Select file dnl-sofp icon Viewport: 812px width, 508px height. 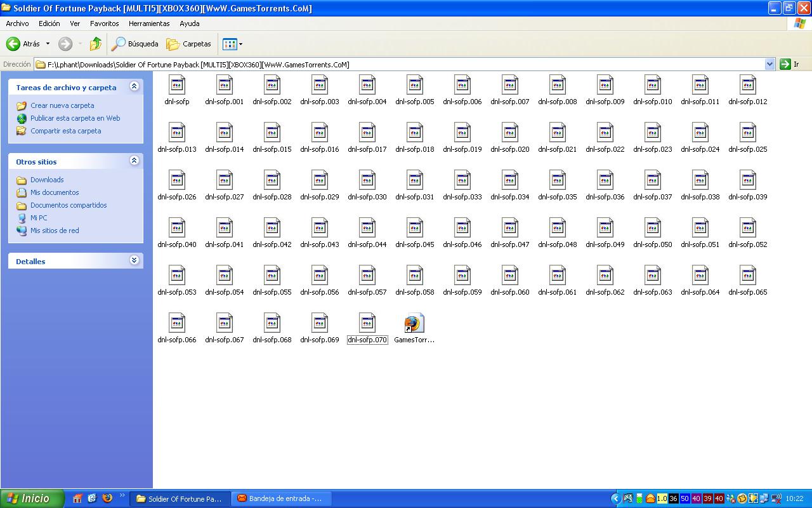[x=177, y=85]
